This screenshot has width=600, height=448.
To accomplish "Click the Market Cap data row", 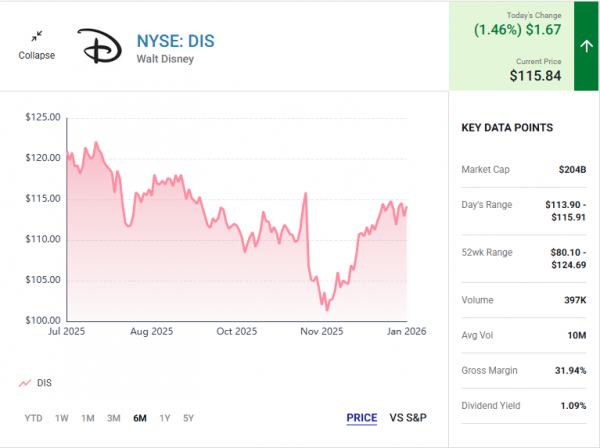I will pyautogui.click(x=523, y=169).
